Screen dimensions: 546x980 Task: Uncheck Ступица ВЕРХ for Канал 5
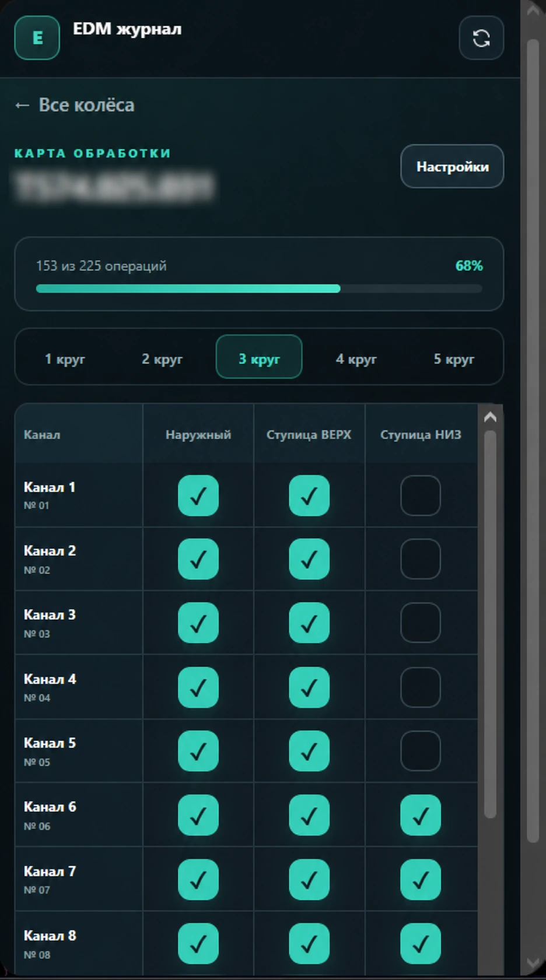coord(309,751)
